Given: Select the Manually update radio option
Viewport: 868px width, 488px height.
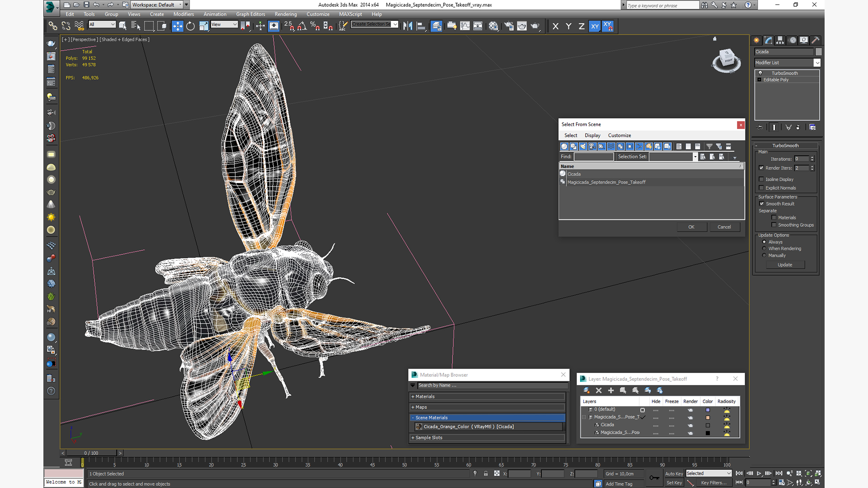Looking at the screenshot, I should pyautogui.click(x=764, y=255).
